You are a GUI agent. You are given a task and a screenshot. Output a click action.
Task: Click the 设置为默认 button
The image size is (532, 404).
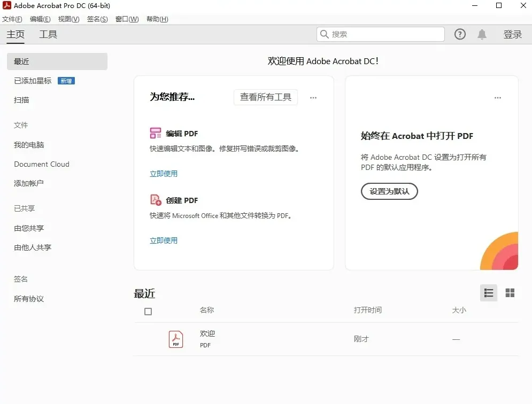tap(389, 191)
